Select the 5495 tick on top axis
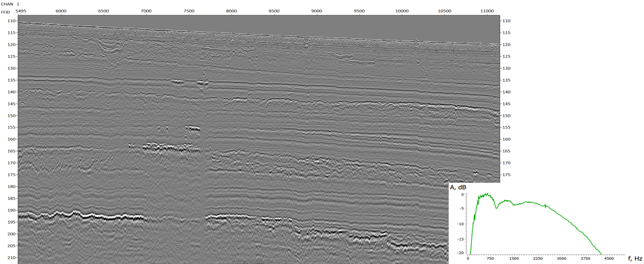Screen dimensions: 644x264 coord(21,11)
